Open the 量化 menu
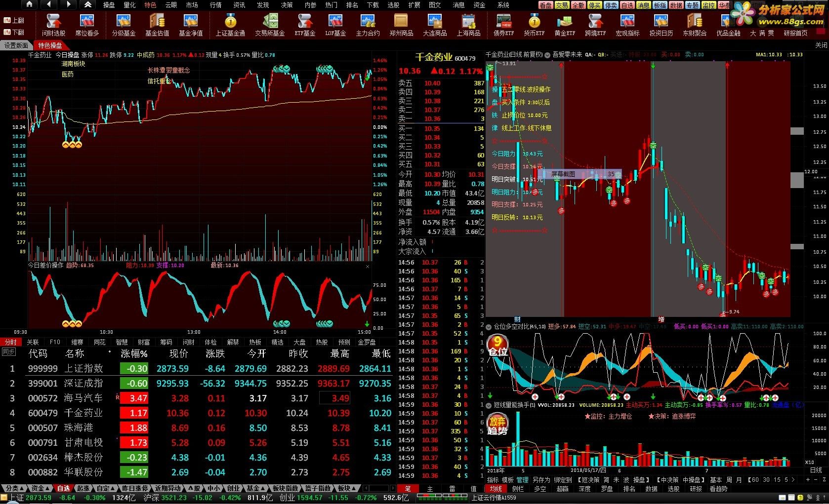Viewport: 829px width, 504px height. tap(129, 5)
